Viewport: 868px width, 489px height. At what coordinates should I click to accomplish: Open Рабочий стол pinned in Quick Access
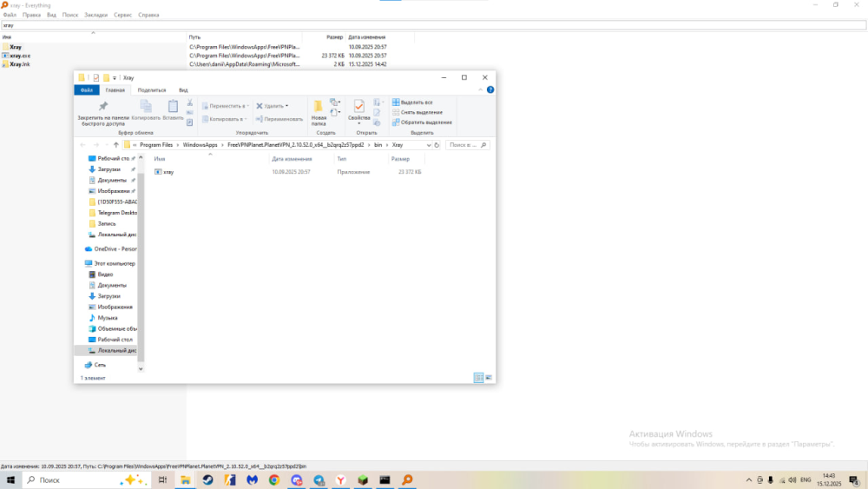point(113,158)
